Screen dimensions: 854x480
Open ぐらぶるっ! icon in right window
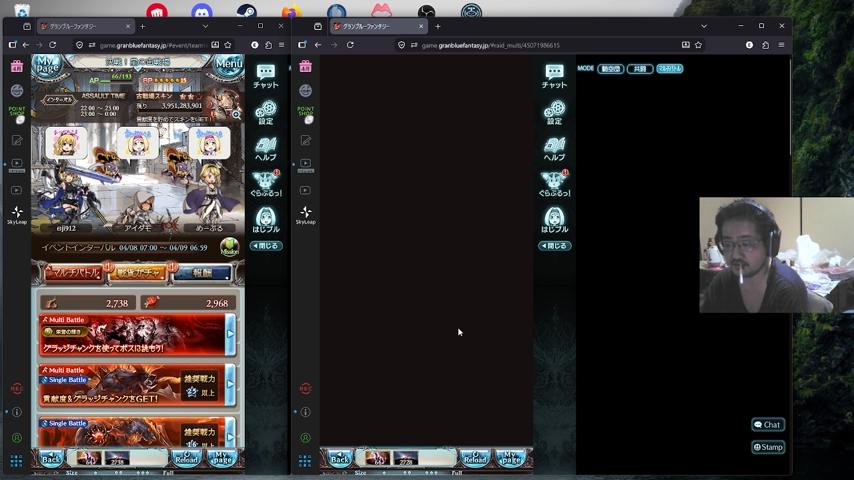(554, 184)
